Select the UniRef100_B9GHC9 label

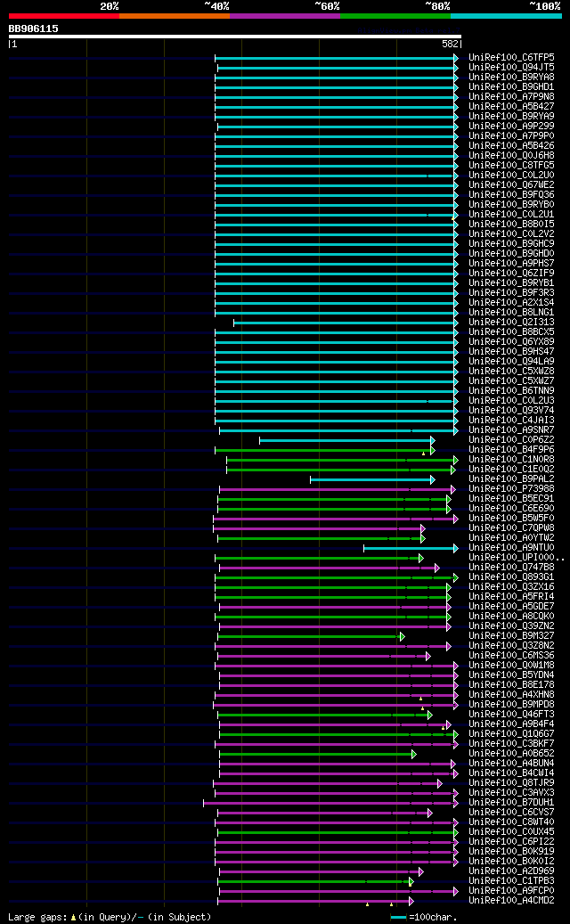511,243
